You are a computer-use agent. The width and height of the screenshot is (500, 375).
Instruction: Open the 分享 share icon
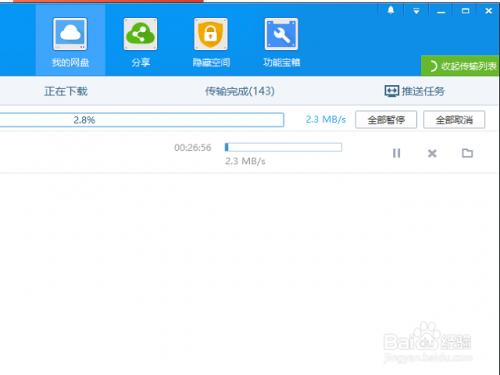[140, 34]
